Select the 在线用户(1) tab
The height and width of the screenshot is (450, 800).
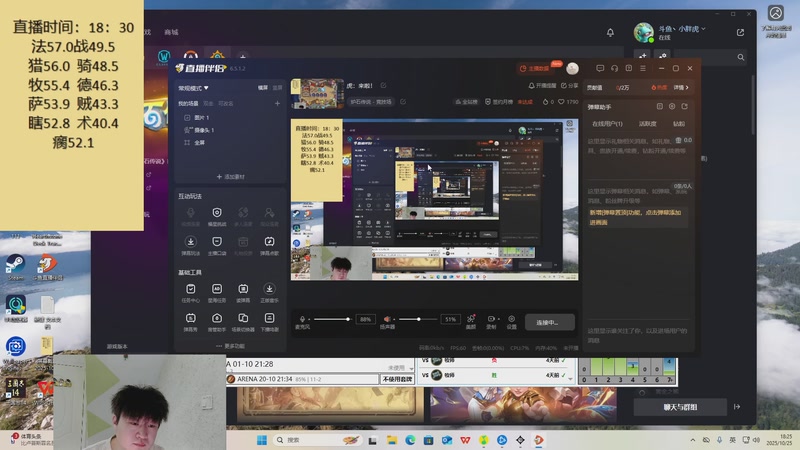pos(607,124)
